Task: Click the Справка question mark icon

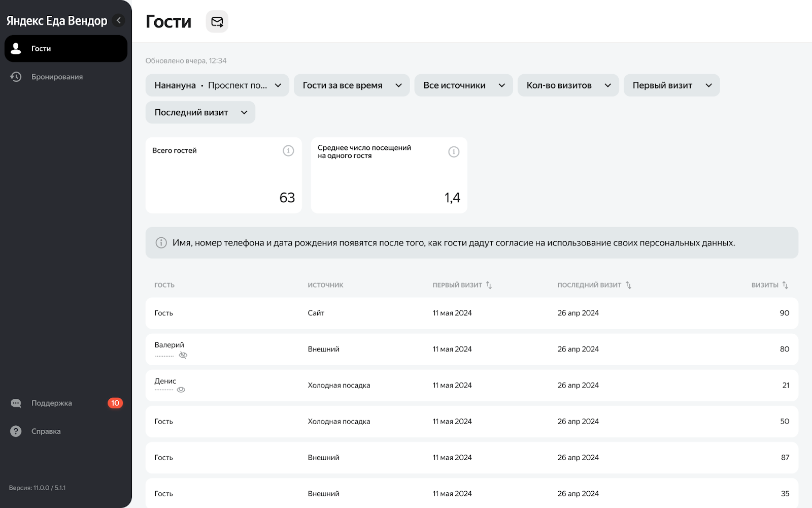Action: [16, 431]
